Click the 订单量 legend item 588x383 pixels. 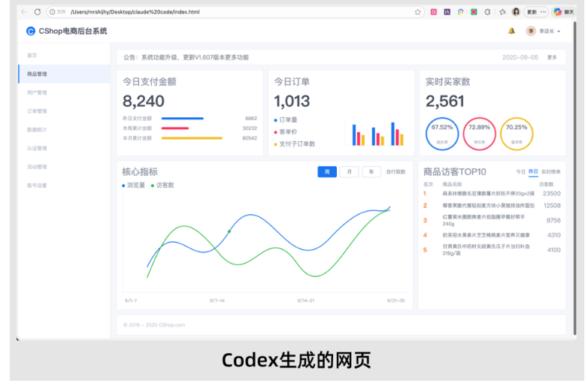286,120
